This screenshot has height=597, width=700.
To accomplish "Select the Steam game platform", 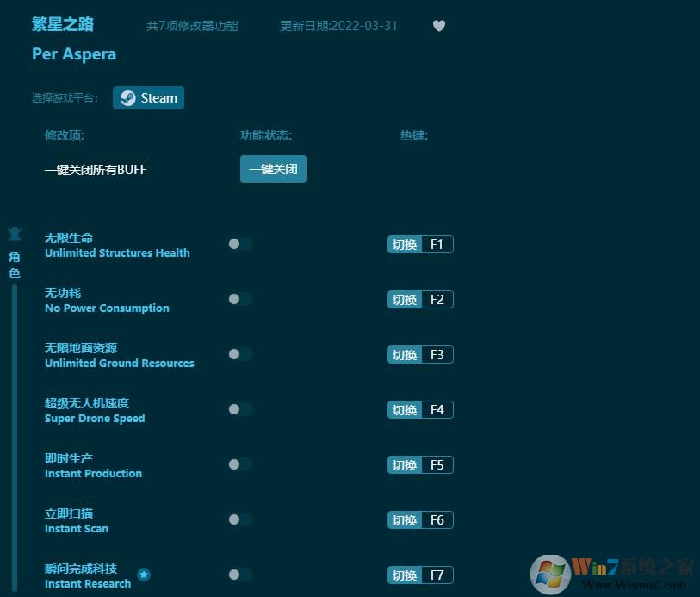I will 148,97.
